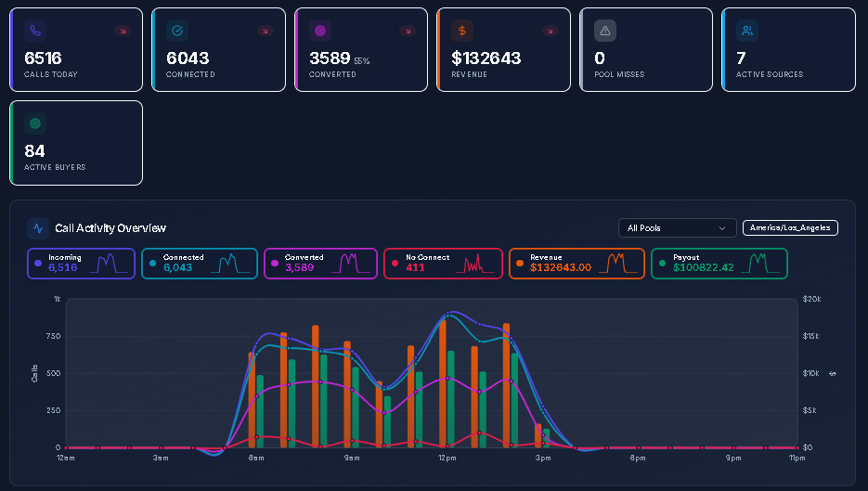The image size is (868, 491).
Task: Click the 55% conversion rate text
Action: (361, 61)
